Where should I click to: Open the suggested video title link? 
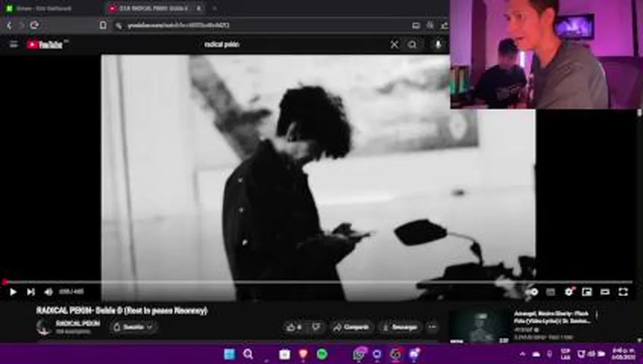552,317
